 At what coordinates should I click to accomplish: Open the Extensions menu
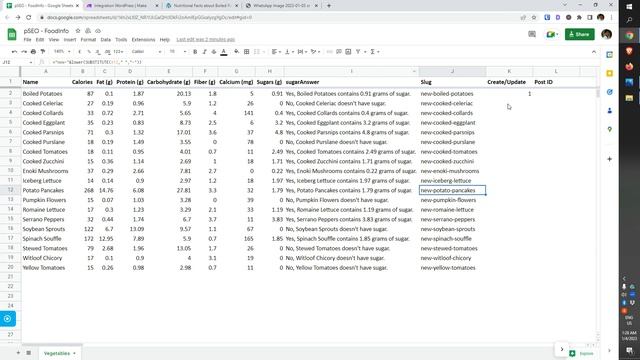(143, 40)
